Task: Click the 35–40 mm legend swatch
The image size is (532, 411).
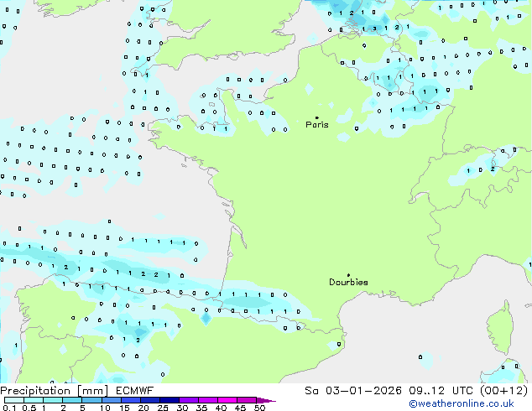Action: tap(207, 400)
